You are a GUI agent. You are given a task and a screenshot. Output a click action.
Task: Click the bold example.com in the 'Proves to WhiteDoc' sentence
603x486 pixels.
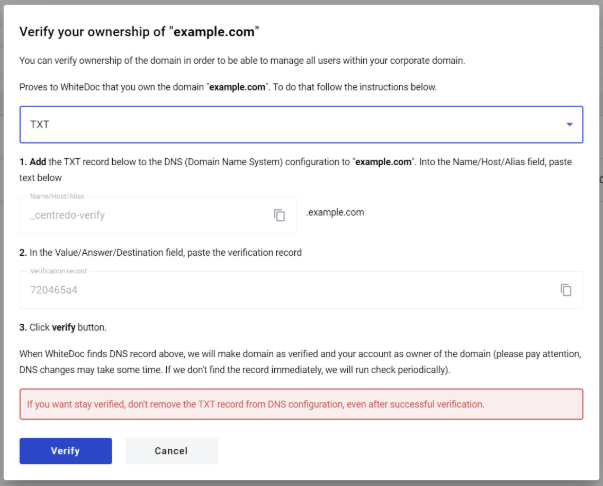point(237,87)
